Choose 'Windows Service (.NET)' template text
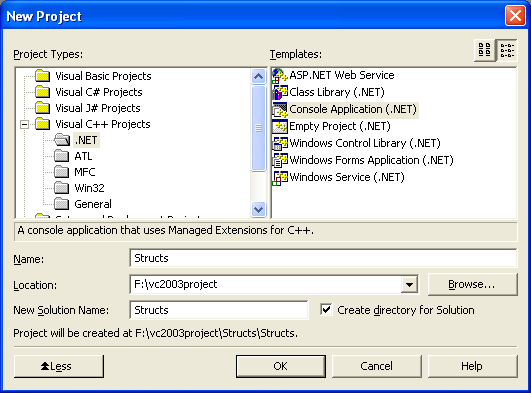 (347, 178)
